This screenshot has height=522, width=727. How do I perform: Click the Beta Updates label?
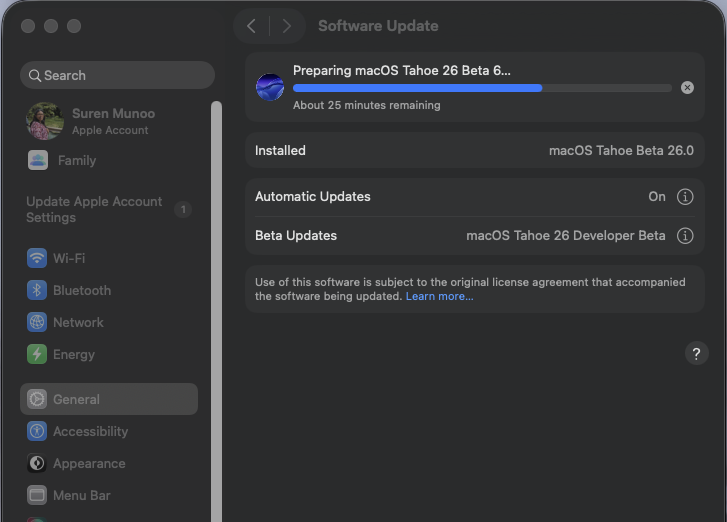pyautogui.click(x=296, y=236)
